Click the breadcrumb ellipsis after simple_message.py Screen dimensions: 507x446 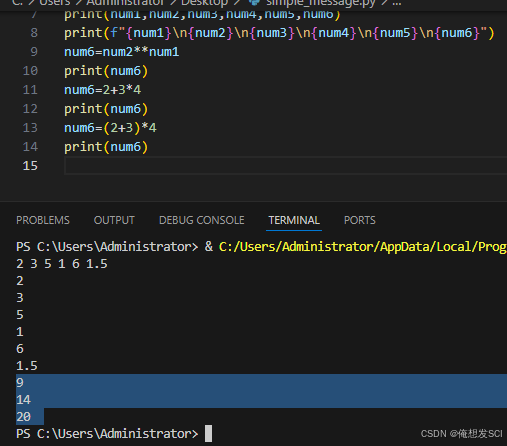click(397, 3)
